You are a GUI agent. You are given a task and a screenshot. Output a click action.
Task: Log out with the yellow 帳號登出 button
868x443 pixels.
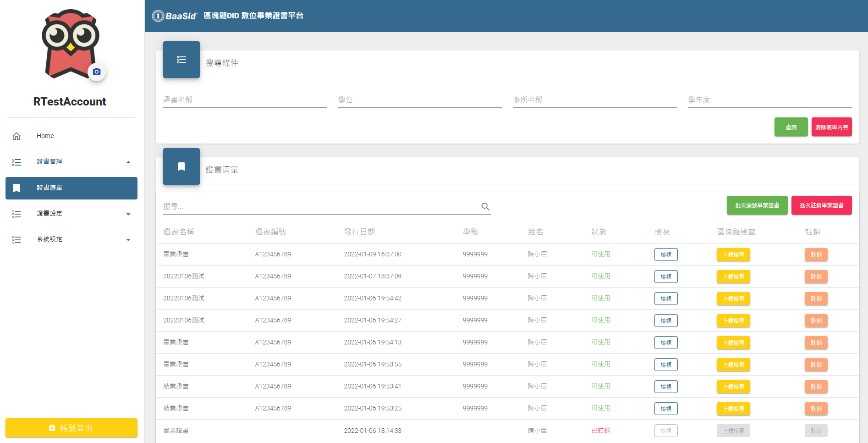coord(71,428)
